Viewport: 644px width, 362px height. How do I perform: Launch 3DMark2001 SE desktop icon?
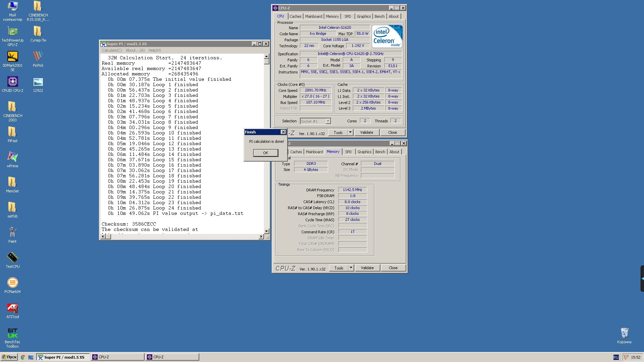12,61
